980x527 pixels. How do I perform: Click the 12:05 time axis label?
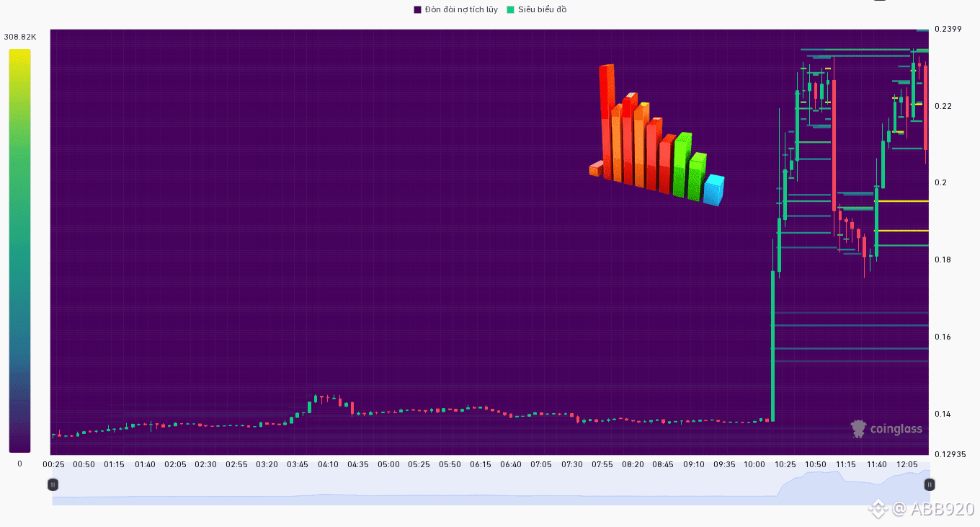pos(907,464)
